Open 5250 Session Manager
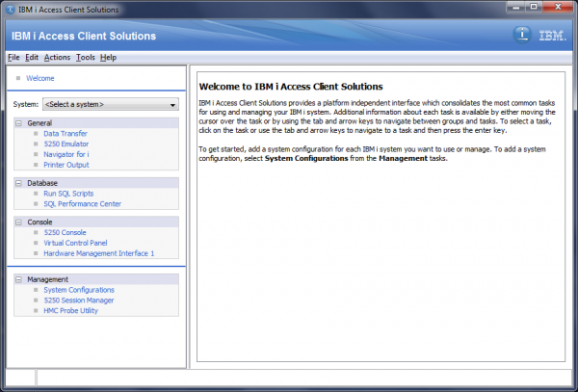The height and width of the screenshot is (392, 578). click(x=79, y=301)
